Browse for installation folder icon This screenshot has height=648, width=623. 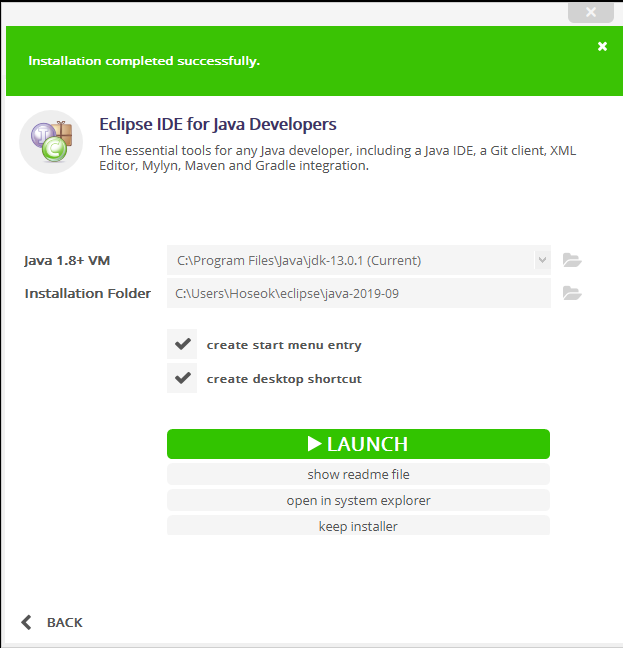tap(572, 293)
